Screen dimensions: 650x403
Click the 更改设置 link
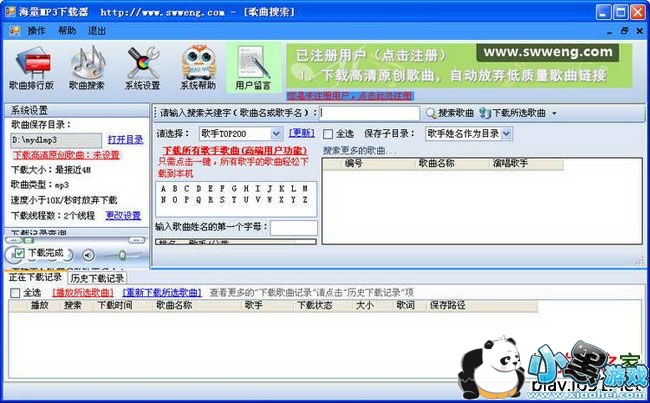click(123, 216)
